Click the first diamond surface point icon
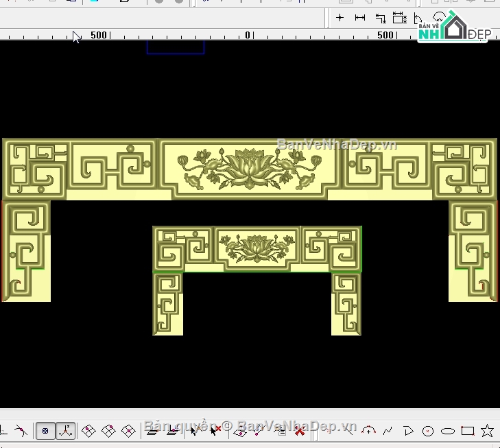500x448 pixels. click(88, 431)
